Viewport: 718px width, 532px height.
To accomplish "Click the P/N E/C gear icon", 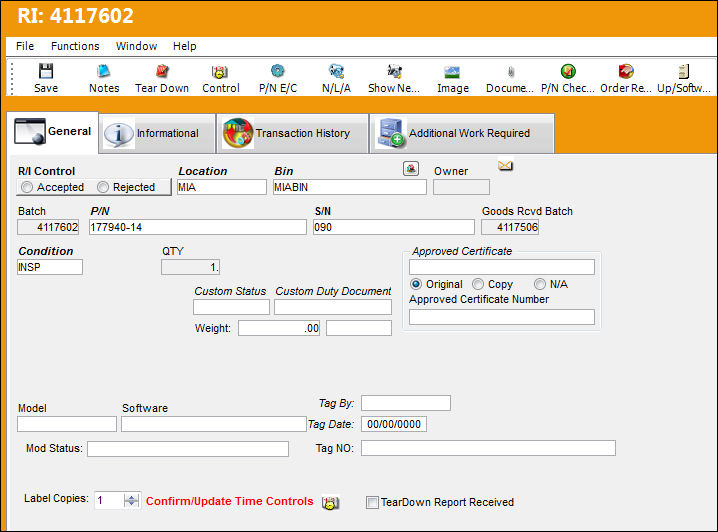I will coord(277,71).
